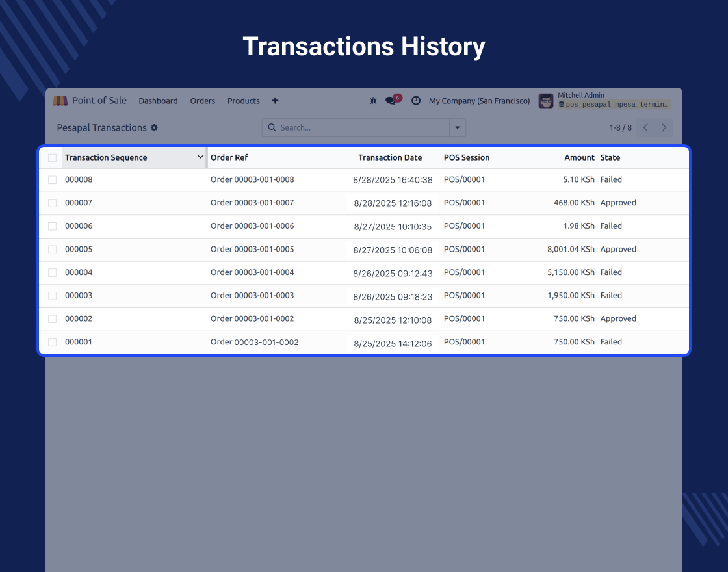Open the Point of Sale app icon
728x572 pixels.
(60, 101)
